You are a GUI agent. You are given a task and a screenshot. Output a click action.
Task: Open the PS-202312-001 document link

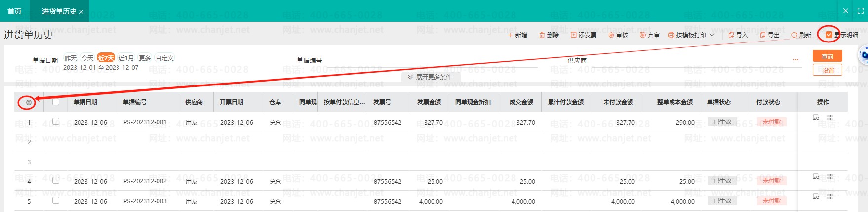tap(145, 122)
